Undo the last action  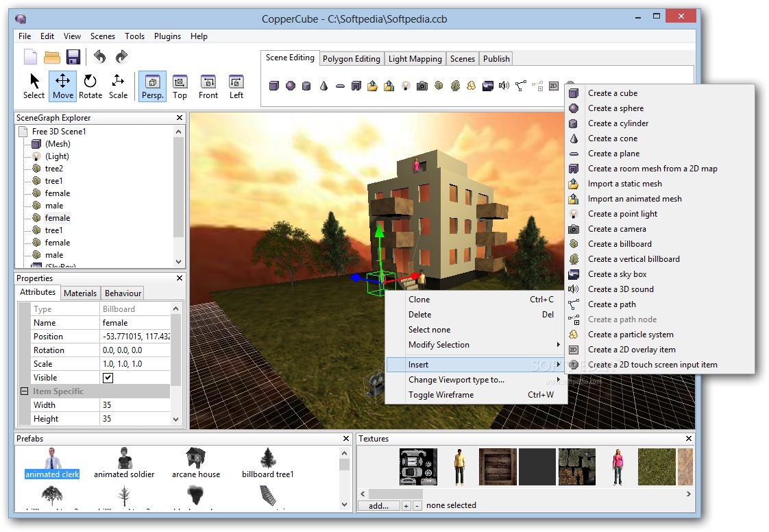click(99, 57)
